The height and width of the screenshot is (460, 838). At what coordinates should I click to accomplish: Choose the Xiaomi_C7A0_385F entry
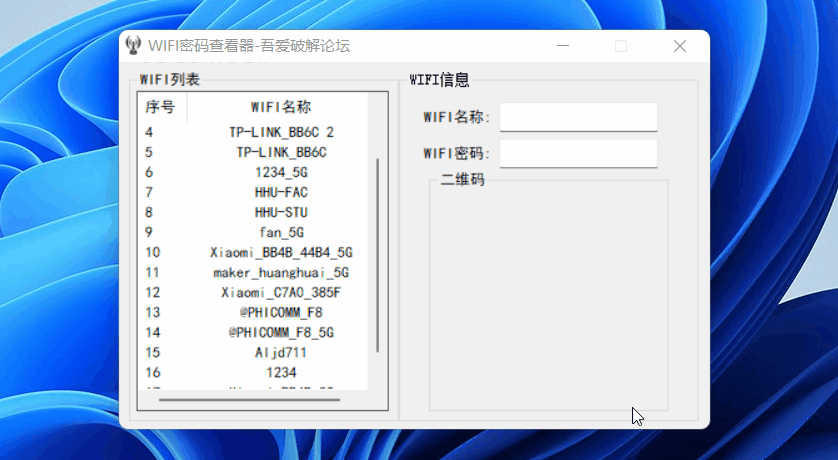281,292
